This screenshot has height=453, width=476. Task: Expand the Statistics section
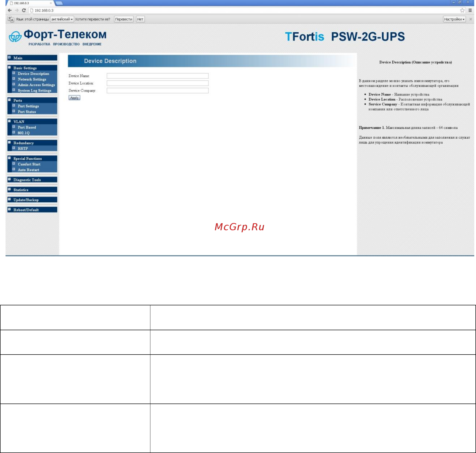click(9, 189)
